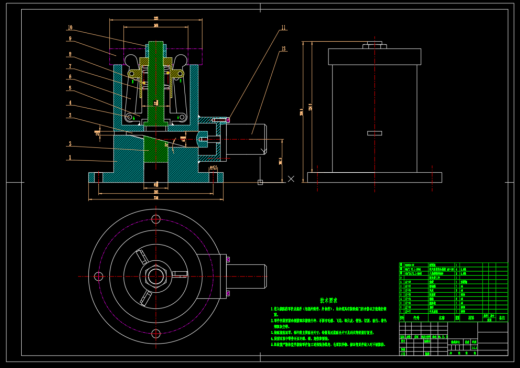Select the small slot rectangle on side-view body
Image resolution: width=520 pixels, height=368 pixels.
coord(375,133)
